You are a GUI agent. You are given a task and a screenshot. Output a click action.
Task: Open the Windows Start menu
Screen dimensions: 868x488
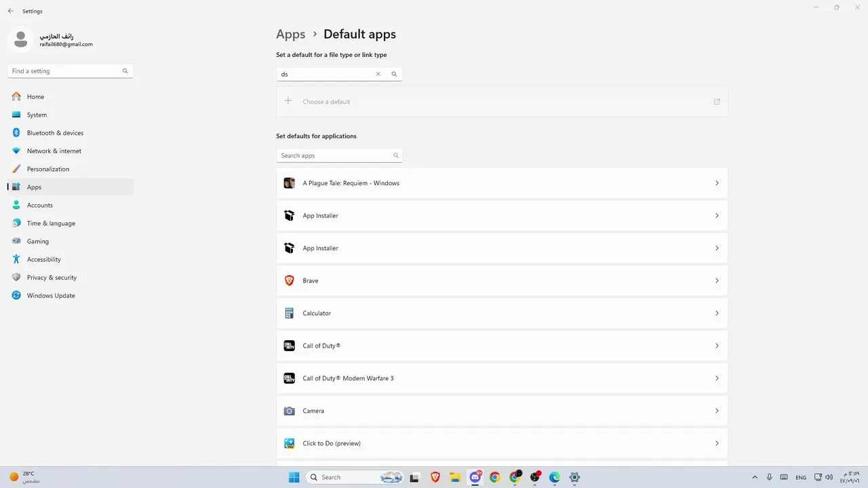pos(294,477)
